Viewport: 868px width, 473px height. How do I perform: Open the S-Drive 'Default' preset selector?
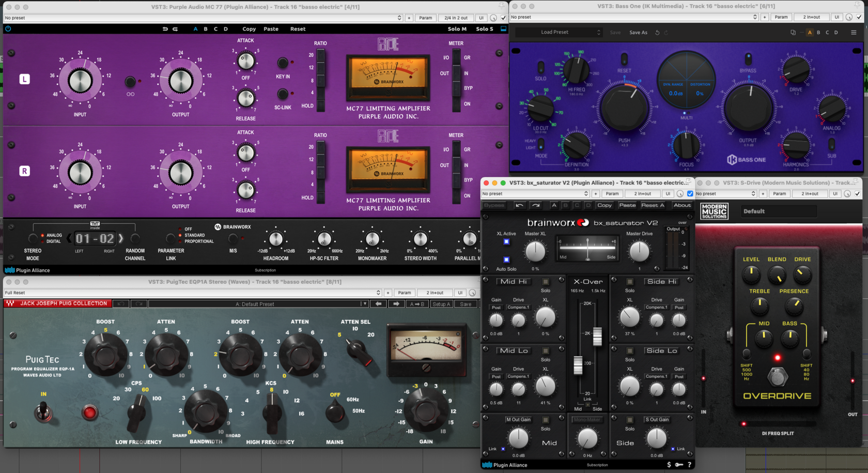click(779, 211)
